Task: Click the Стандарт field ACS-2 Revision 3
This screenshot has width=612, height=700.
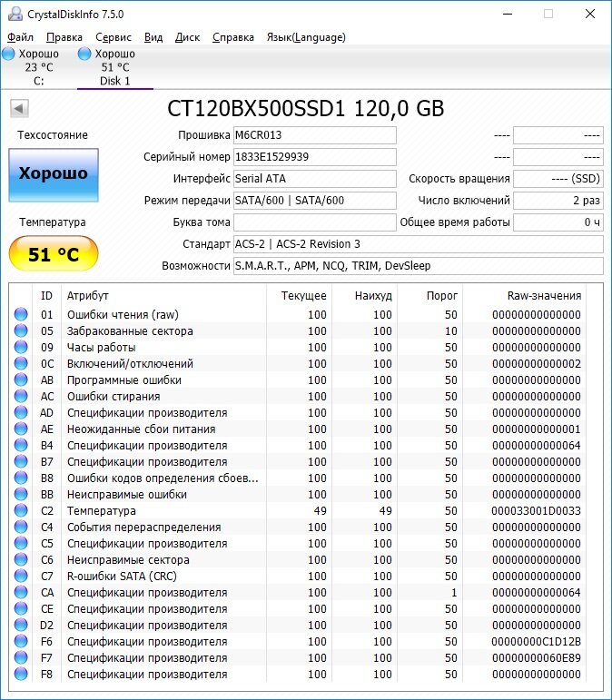Action: (419, 244)
